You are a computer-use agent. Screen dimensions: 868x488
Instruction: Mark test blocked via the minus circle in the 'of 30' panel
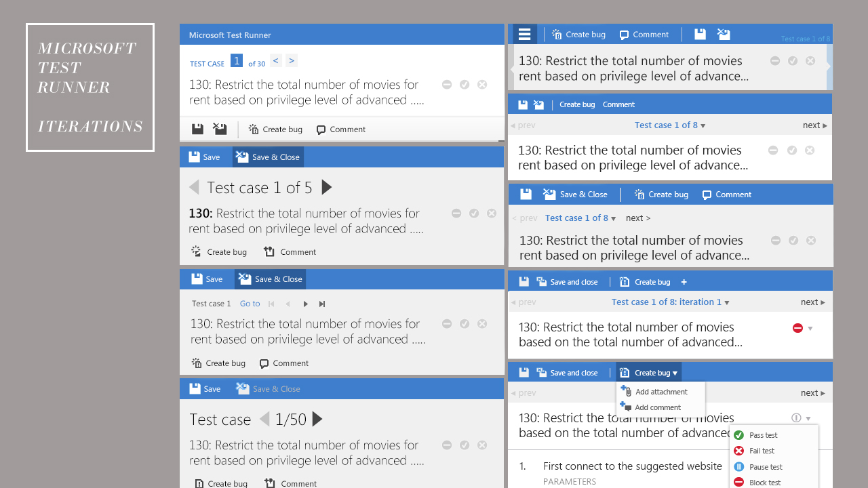click(x=447, y=85)
